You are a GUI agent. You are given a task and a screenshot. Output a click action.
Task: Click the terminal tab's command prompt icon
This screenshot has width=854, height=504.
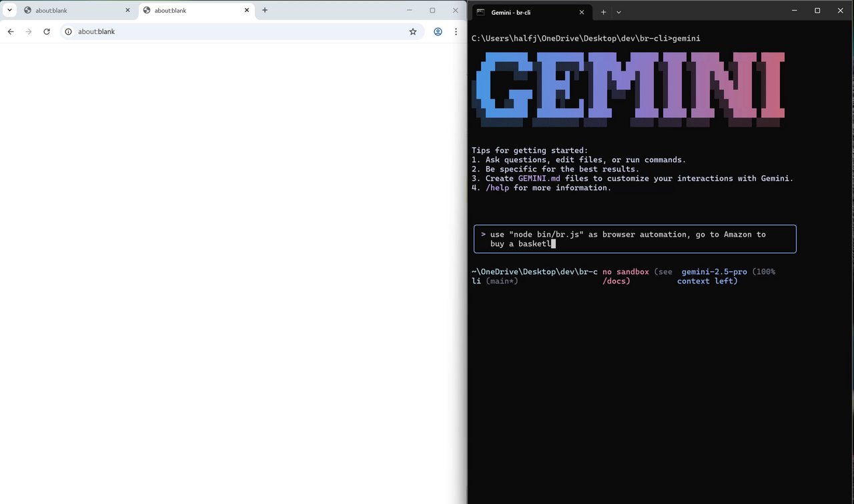(480, 12)
